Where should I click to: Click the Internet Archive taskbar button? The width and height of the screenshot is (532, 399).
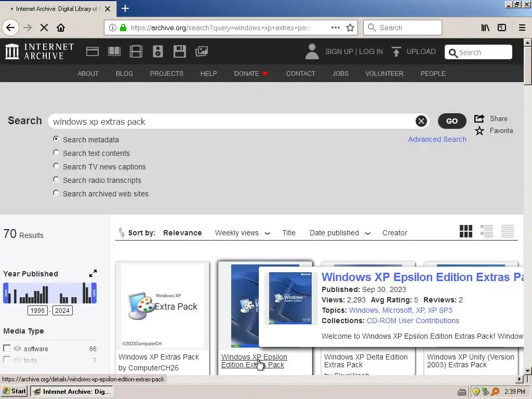point(72,392)
